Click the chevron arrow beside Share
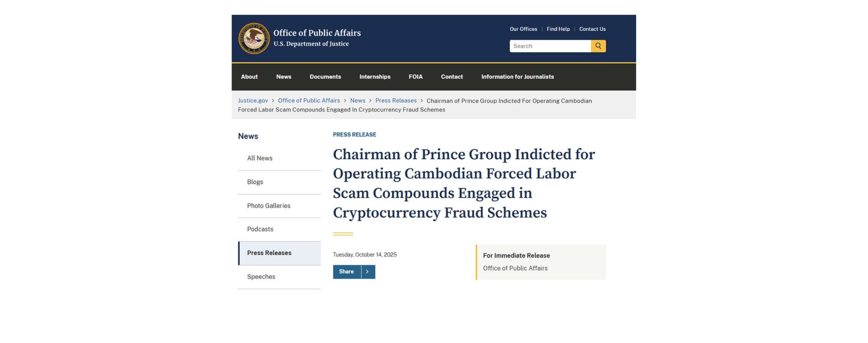This screenshot has height=343, width=868. pyautogui.click(x=368, y=272)
